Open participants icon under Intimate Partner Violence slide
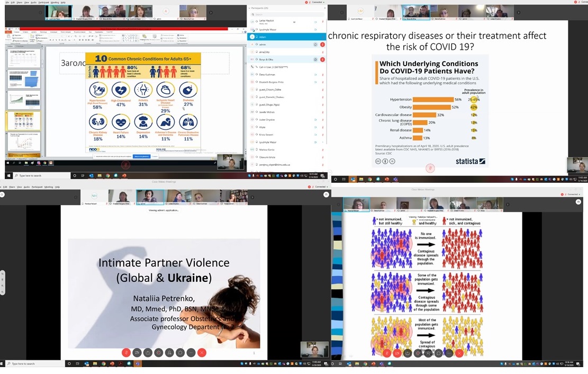 click(x=169, y=352)
